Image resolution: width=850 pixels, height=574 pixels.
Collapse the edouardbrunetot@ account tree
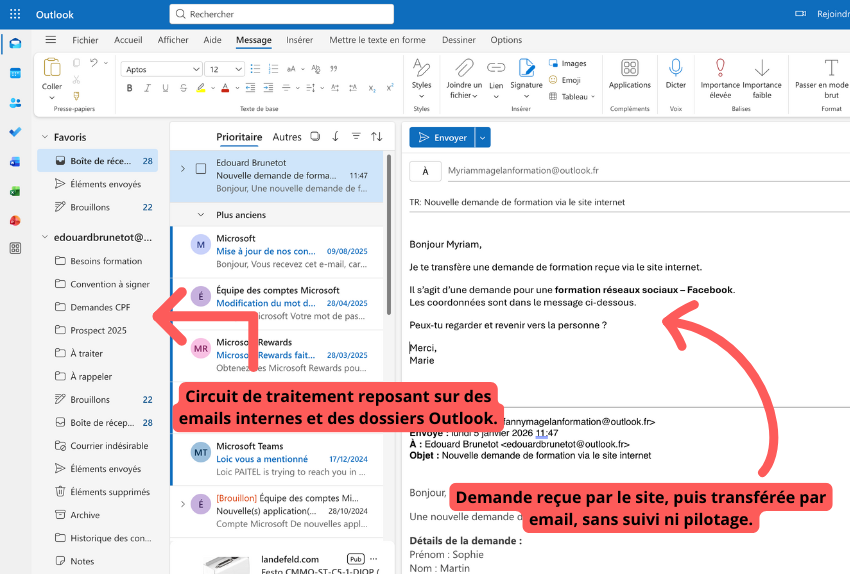[45, 237]
